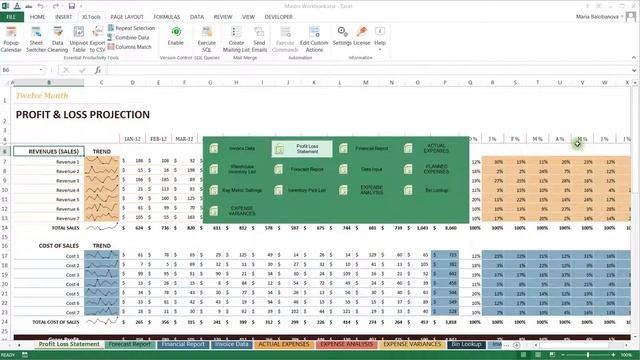
Task: Open the Execute SQL tool
Action: pyautogui.click(x=207, y=39)
